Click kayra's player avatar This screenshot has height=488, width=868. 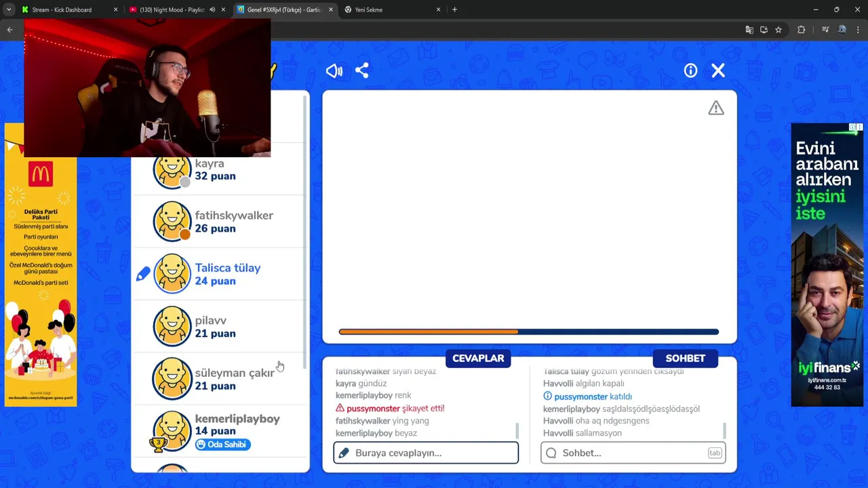click(172, 171)
